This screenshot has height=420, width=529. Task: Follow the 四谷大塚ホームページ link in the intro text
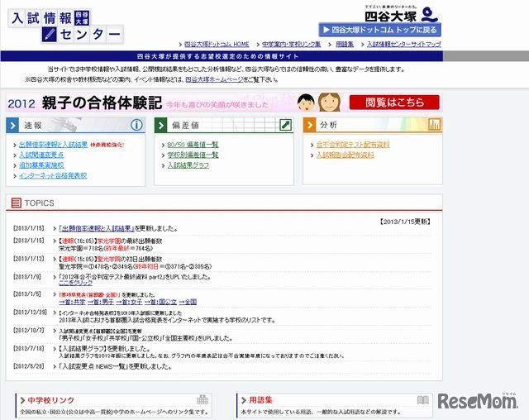214,80
